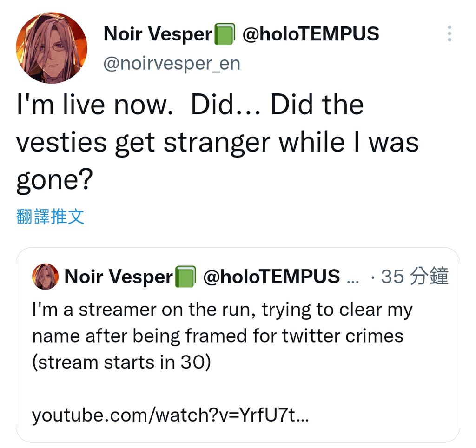Open the three-dot more options menu
This screenshot has width=476, height=448.
(x=449, y=34)
